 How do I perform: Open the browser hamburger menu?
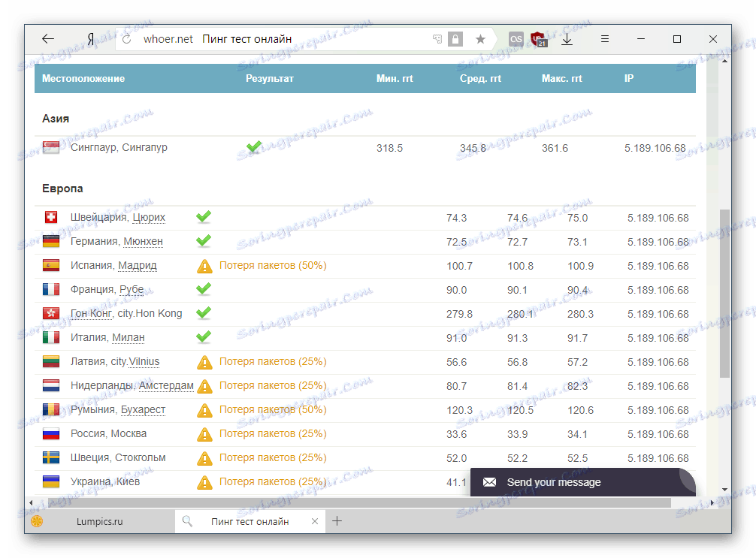(x=605, y=39)
